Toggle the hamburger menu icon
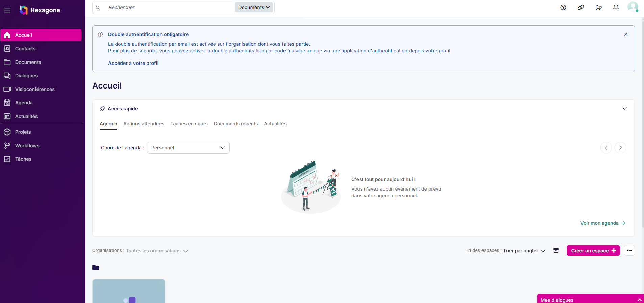 click(7, 10)
